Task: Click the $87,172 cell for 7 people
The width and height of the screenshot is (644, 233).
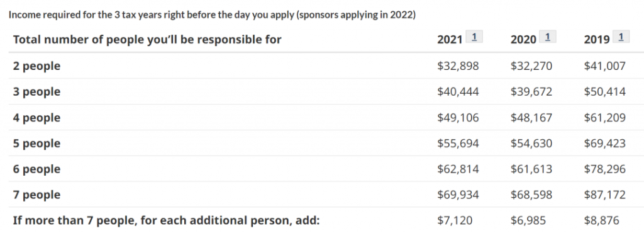Action: 605,195
